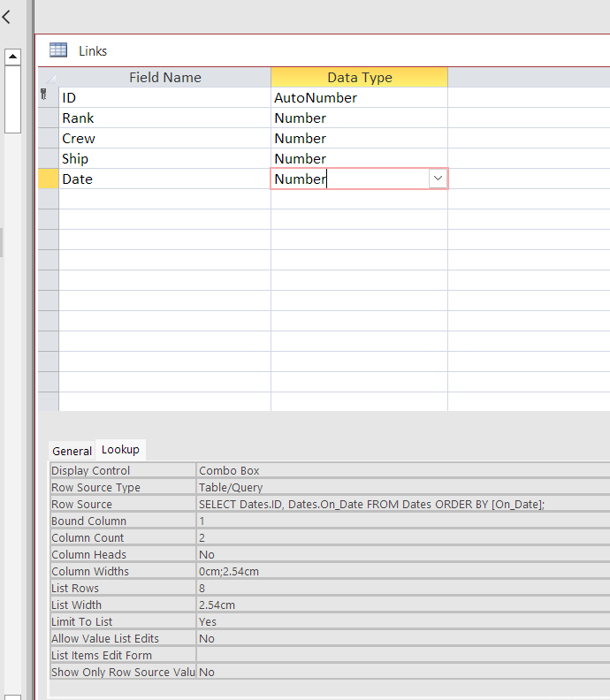Open the Data Type dropdown for Date
610x700 pixels.
(x=437, y=179)
